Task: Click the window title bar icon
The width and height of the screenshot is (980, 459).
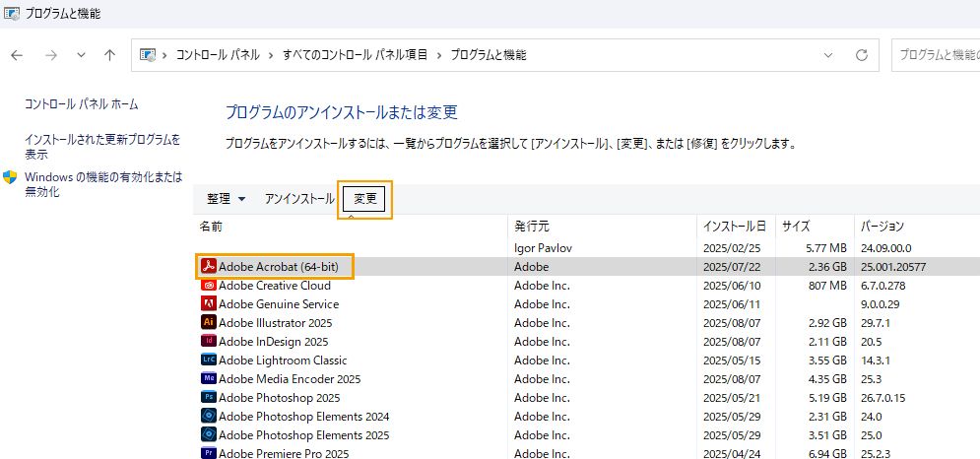Action: click(11, 13)
